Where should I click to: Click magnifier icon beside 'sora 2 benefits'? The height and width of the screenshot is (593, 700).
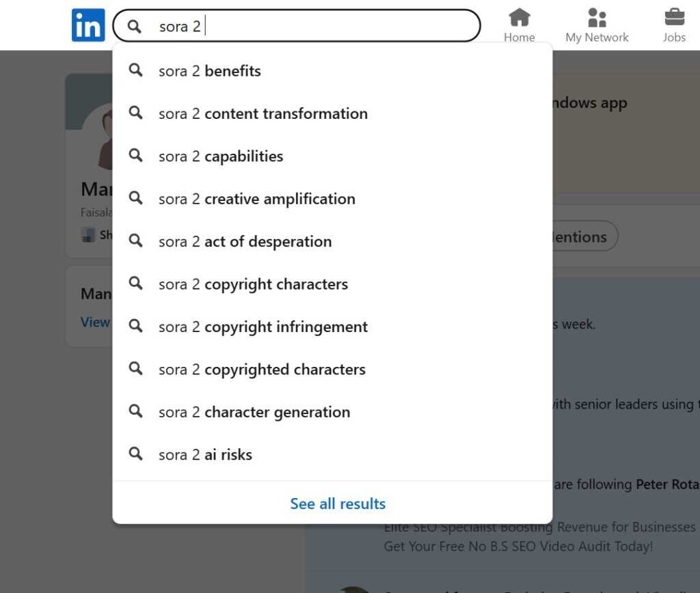coord(136,70)
